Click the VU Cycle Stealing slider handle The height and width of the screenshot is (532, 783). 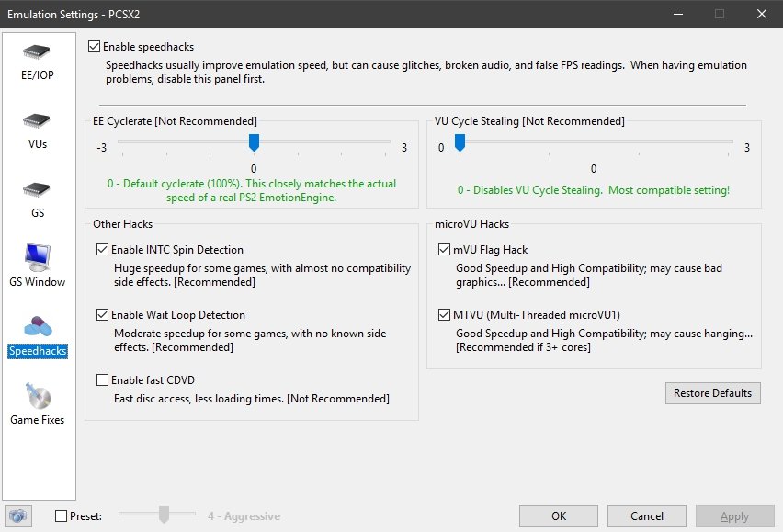tap(460, 142)
